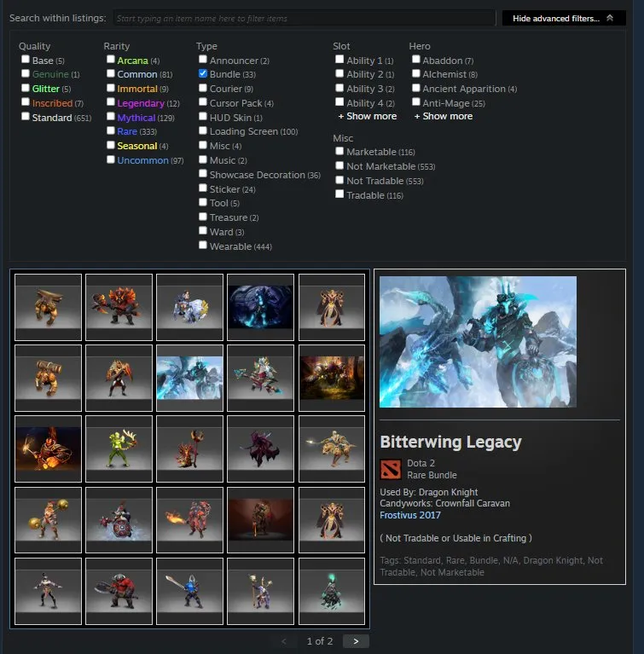Select the teal axe-wielding warrior bundle
Viewport: 644px width, 654px height.
[260, 379]
